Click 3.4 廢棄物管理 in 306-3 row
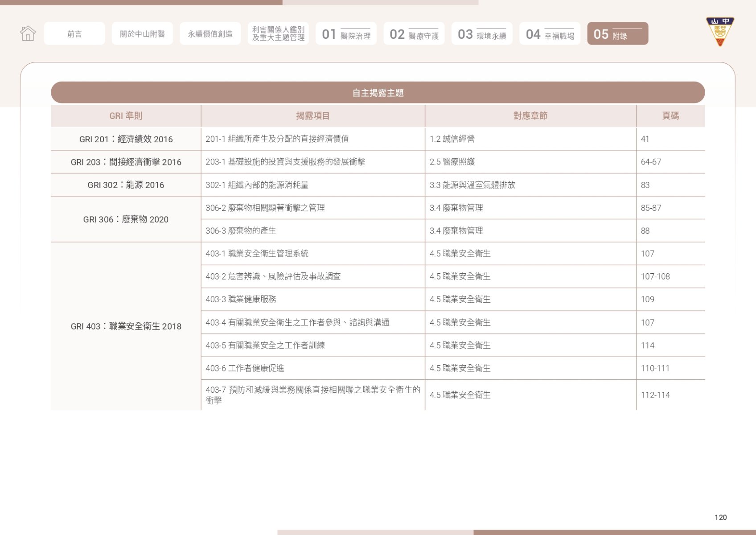The width and height of the screenshot is (756, 535). coord(456,231)
